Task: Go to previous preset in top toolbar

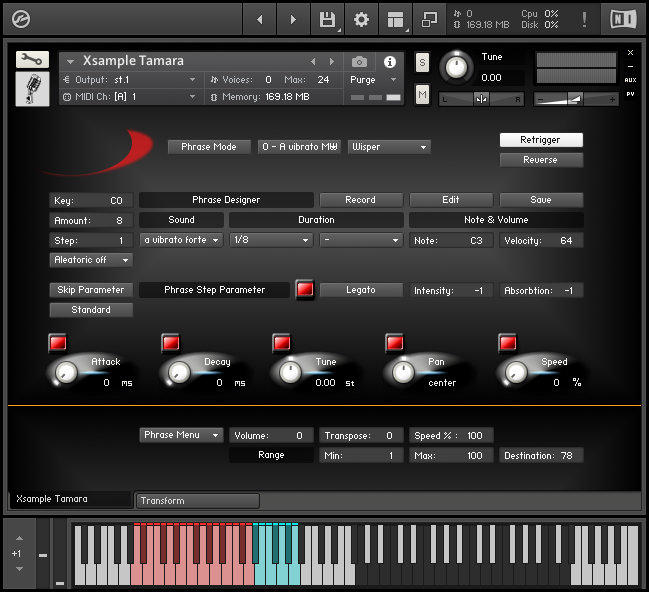Action: (260, 19)
